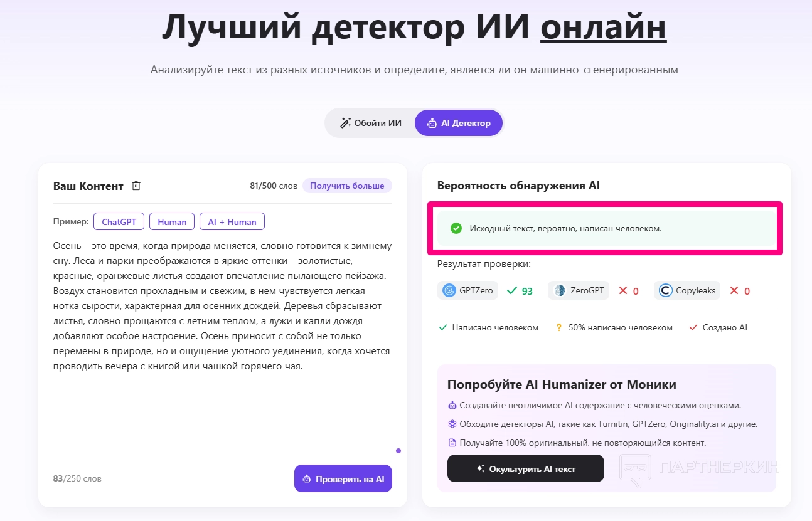Click the red X next to ZeroGPT

[623, 290]
